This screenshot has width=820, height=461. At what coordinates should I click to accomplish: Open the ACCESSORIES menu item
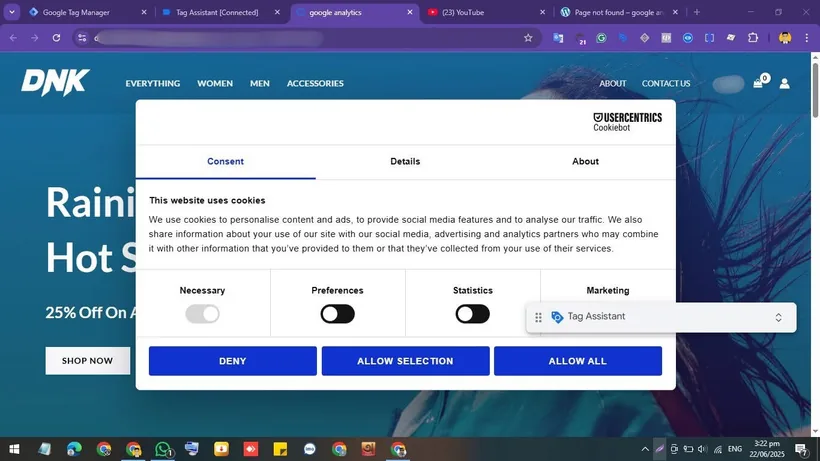coord(315,83)
